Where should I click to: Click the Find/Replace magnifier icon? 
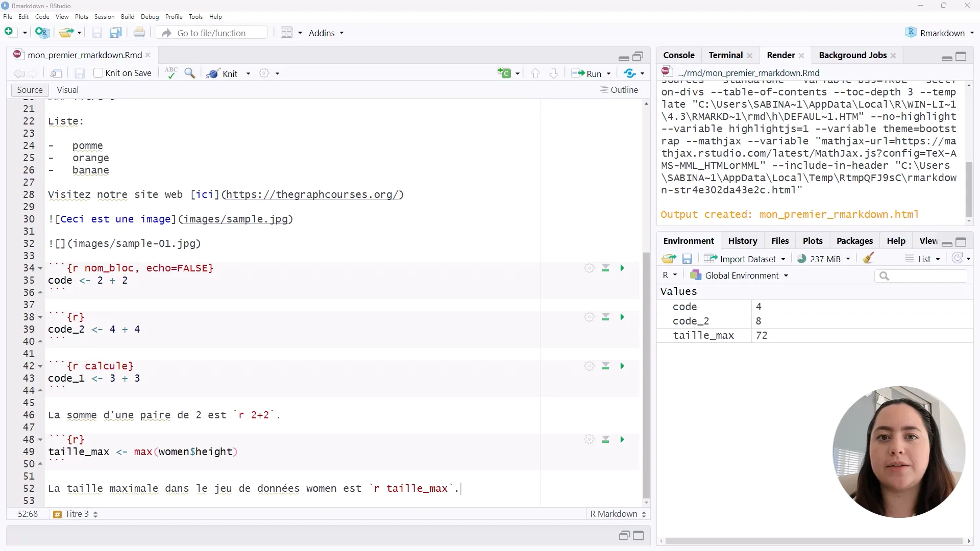[x=190, y=73]
